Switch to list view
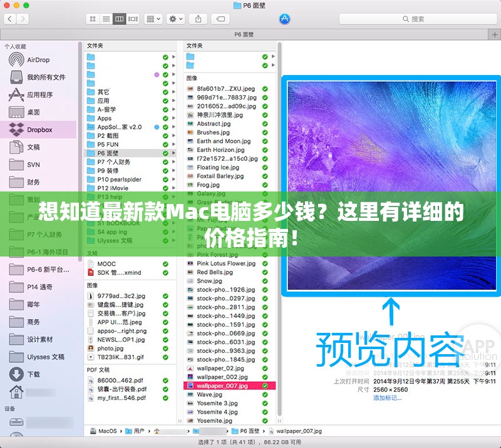The height and width of the screenshot is (448, 501). pyautogui.click(x=106, y=19)
